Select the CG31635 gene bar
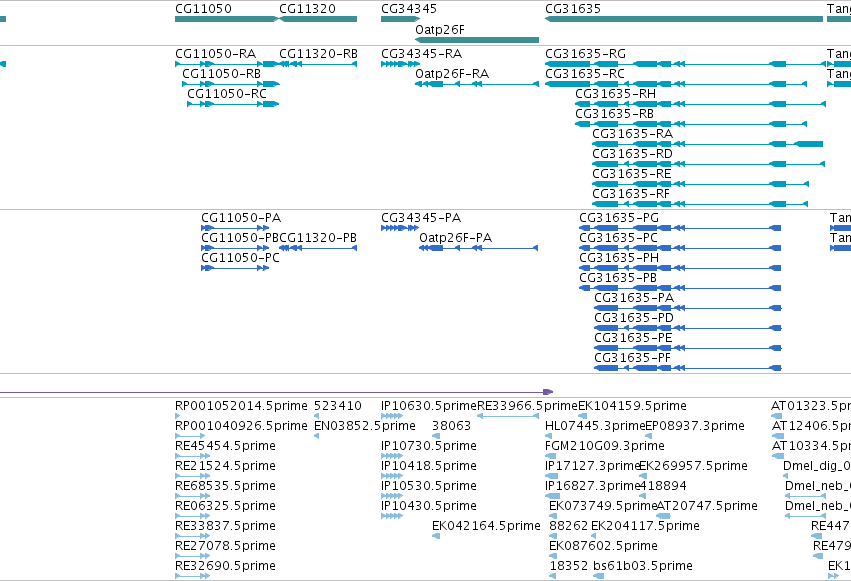The width and height of the screenshot is (851, 581). [x=684, y=19]
